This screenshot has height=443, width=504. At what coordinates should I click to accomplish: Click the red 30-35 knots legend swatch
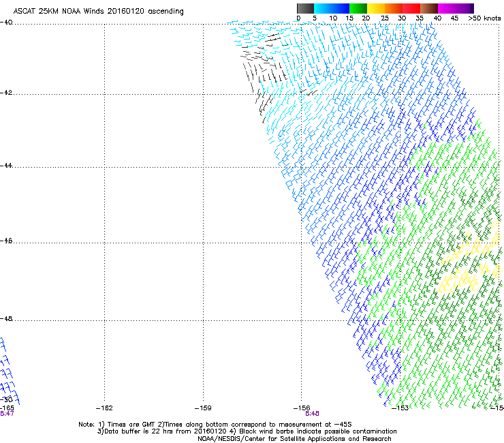coord(411,8)
